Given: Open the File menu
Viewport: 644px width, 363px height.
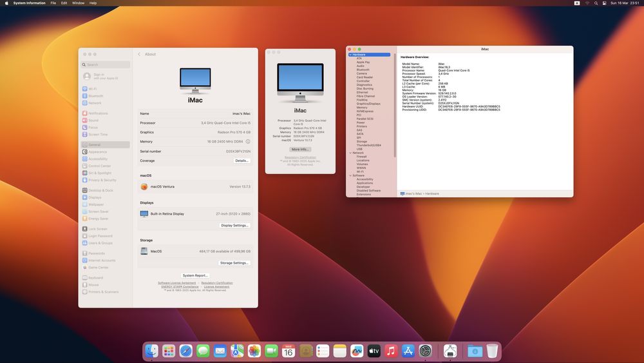Looking at the screenshot, I should coord(53,3).
